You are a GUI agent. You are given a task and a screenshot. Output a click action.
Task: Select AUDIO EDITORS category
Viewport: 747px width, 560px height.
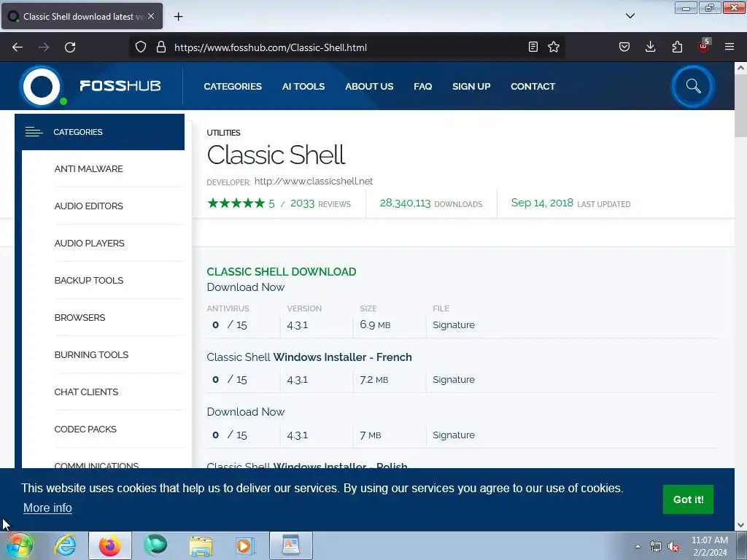click(88, 206)
